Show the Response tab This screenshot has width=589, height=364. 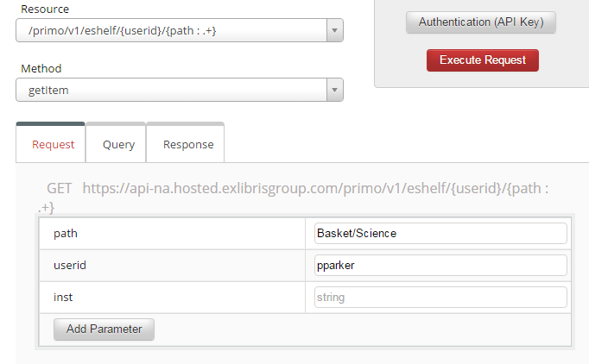pos(187,144)
